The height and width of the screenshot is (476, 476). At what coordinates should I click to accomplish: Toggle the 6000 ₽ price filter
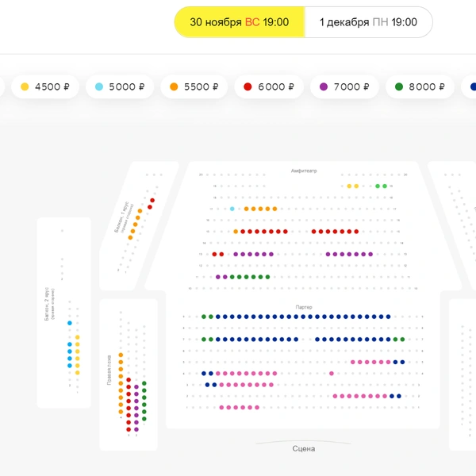click(269, 86)
